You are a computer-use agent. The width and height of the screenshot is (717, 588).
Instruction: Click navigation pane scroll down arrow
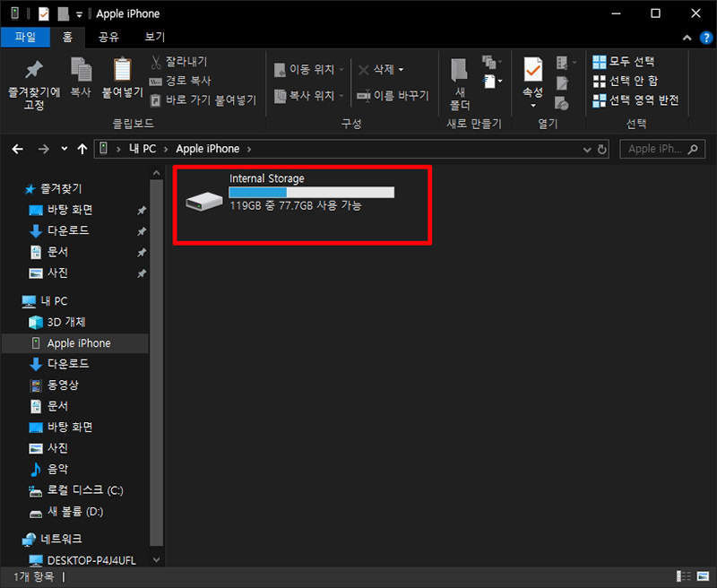[x=156, y=559]
